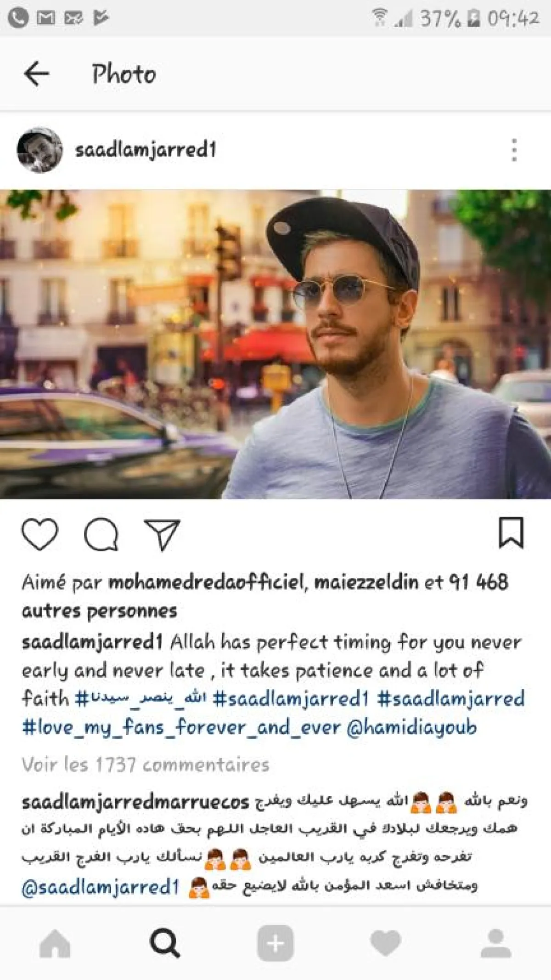This screenshot has height=980, width=551.
Task: Open mention @hamidiayoub in the caption
Action: pyautogui.click(x=412, y=727)
